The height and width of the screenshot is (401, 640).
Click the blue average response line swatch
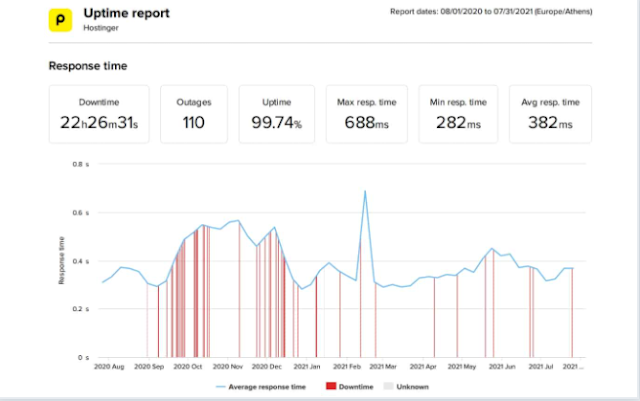click(220, 387)
